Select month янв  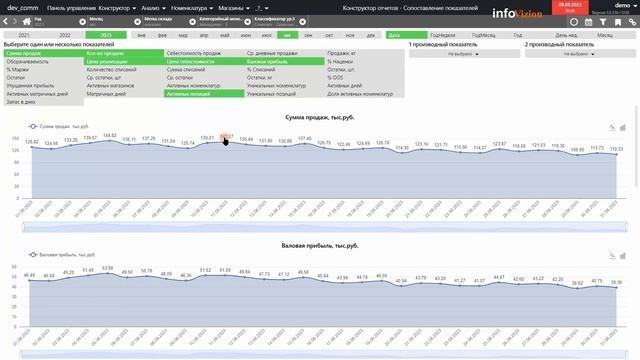pos(141,35)
